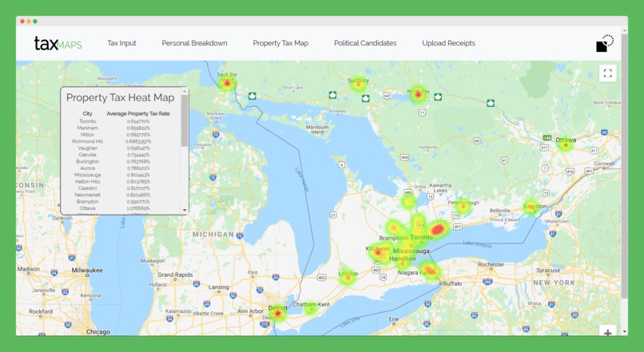Click the Detroit heat spot

pyautogui.click(x=278, y=314)
